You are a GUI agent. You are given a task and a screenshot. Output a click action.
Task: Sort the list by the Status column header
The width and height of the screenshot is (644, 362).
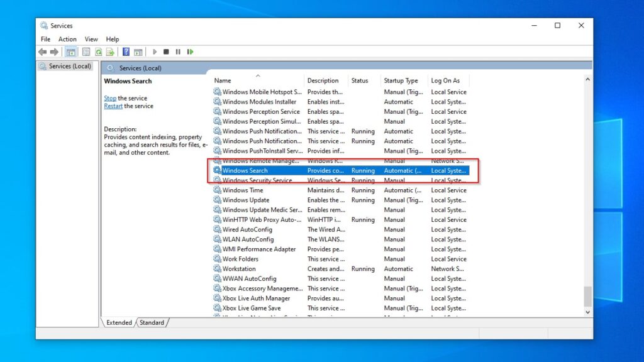[x=360, y=80]
